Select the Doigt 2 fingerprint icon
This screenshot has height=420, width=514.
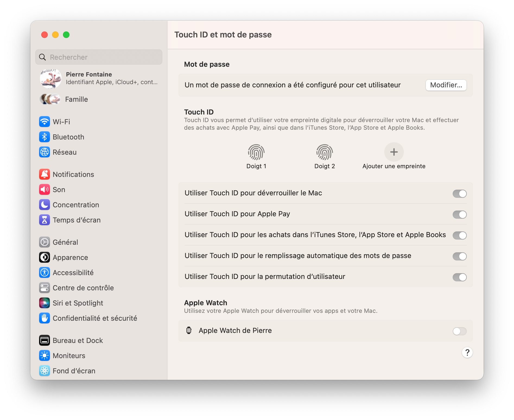coord(325,152)
